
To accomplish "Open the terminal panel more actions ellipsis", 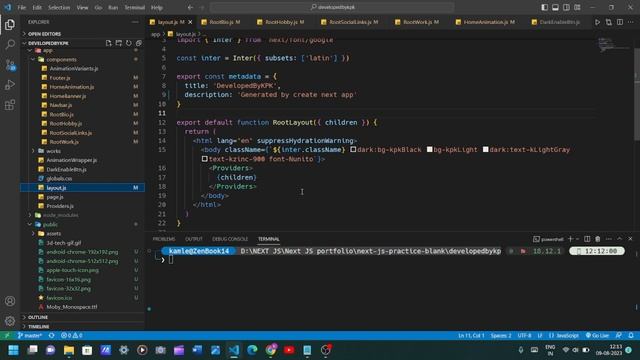I will click(609, 239).
